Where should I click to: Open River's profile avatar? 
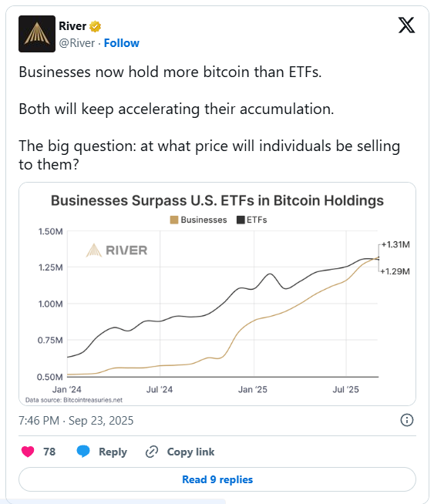tap(37, 34)
